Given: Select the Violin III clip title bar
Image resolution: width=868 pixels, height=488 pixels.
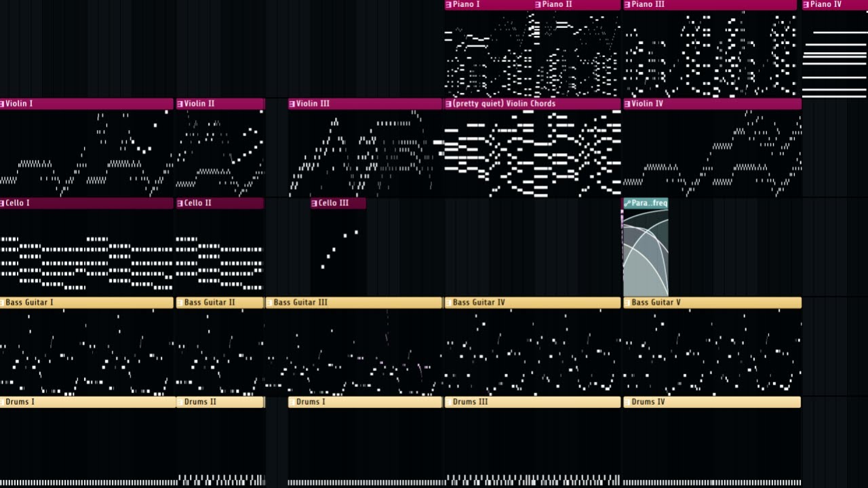Looking at the screenshot, I should pyautogui.click(x=365, y=104).
